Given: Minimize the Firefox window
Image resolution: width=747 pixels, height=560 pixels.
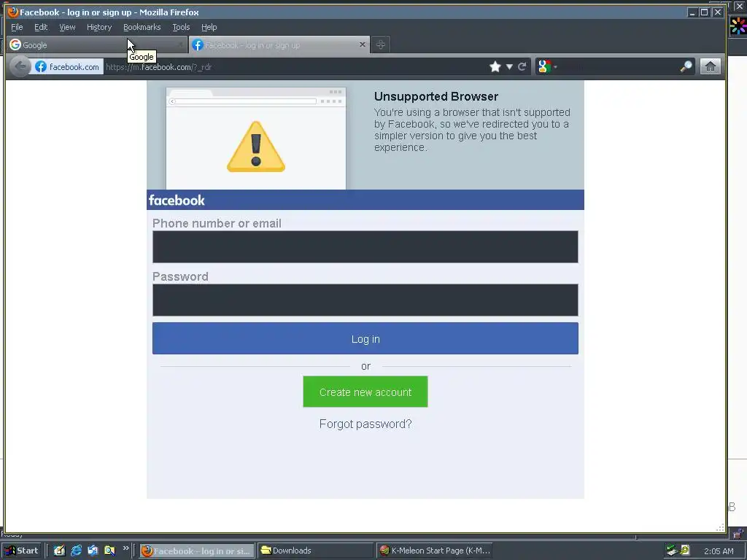Looking at the screenshot, I should pos(692,12).
